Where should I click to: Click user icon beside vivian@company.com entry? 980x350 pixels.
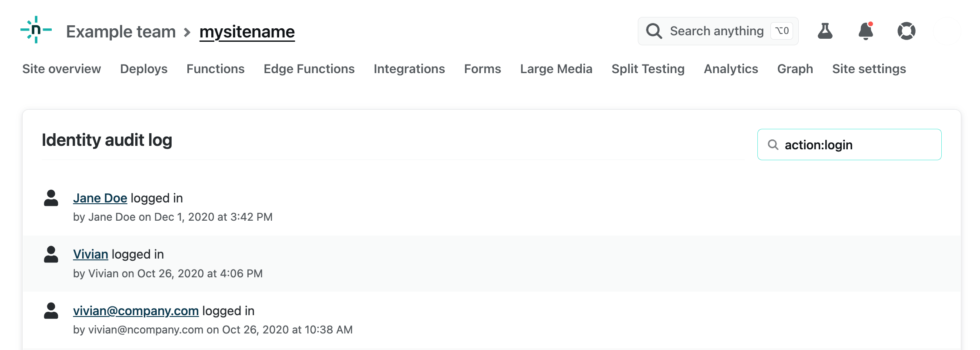[51, 311]
